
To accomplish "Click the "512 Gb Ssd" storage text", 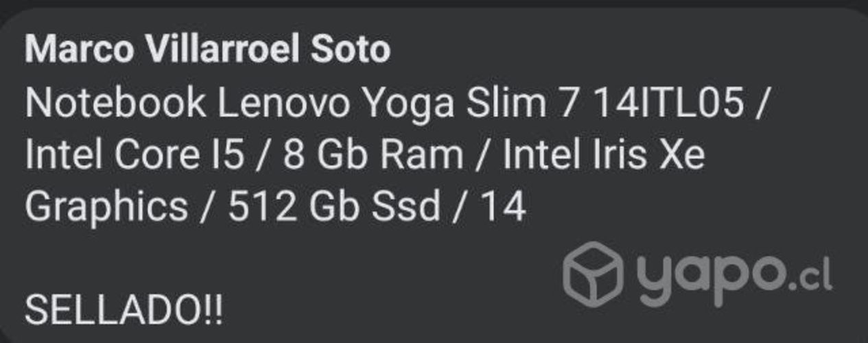I will (333, 207).
